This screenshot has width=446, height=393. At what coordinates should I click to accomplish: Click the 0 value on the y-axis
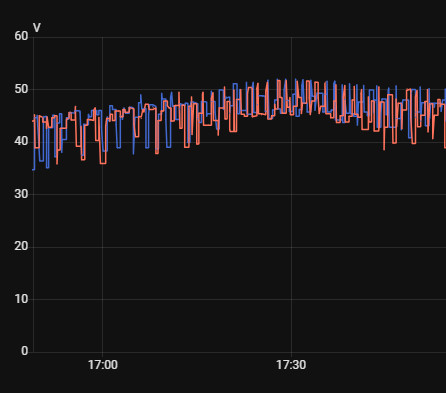(x=25, y=351)
